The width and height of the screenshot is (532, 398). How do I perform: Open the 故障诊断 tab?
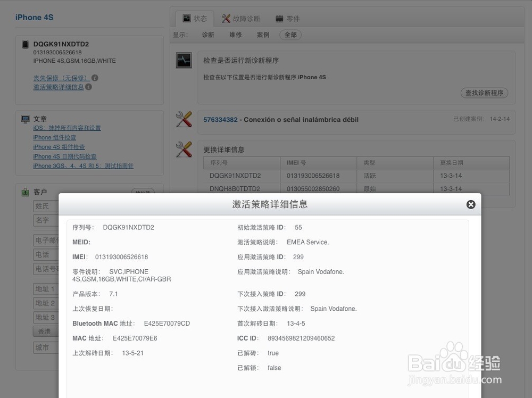(x=241, y=19)
